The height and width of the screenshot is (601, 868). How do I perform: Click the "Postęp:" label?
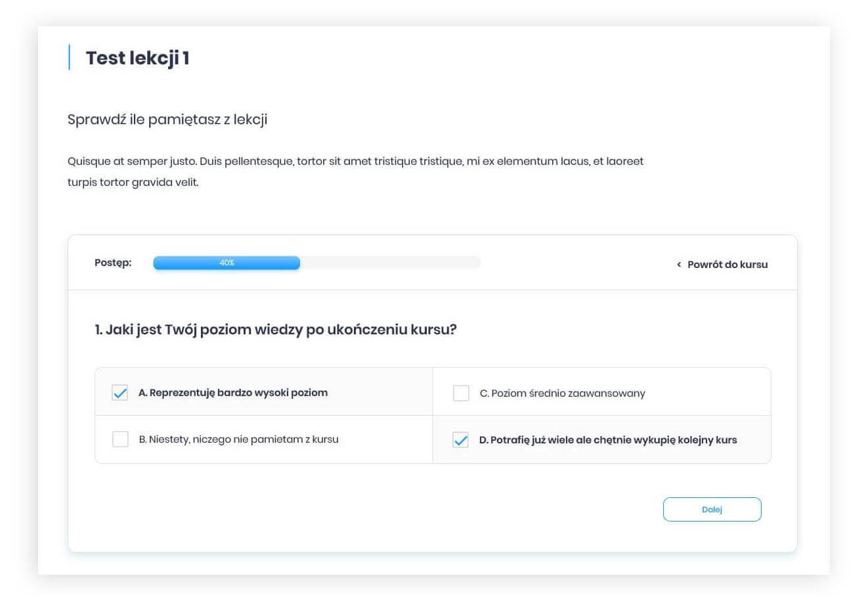[113, 263]
